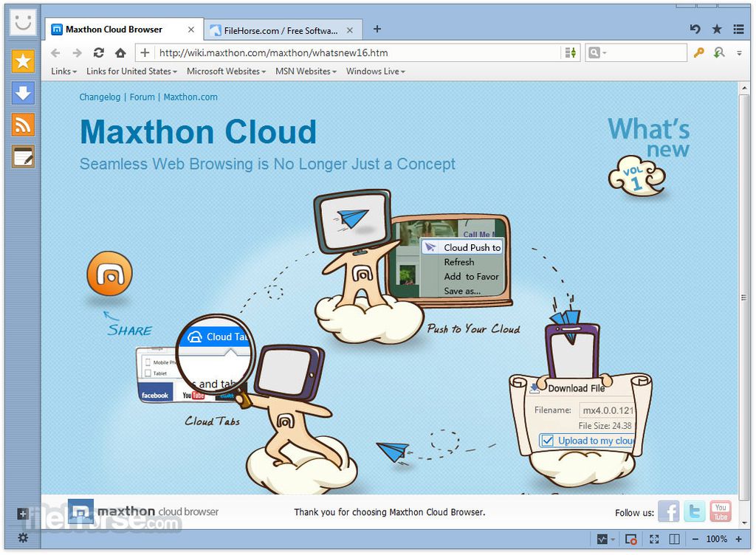Click the scrollbar up arrow
This screenshot has height=555, width=756.
(x=744, y=88)
